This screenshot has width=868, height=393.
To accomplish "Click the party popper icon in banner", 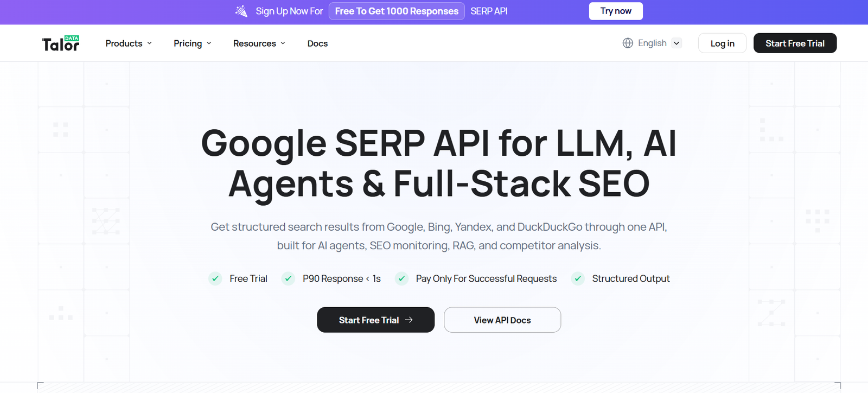I will point(241,11).
